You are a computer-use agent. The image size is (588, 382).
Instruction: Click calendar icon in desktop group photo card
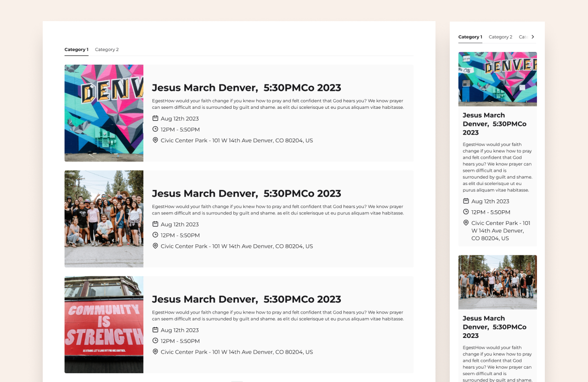tap(155, 224)
